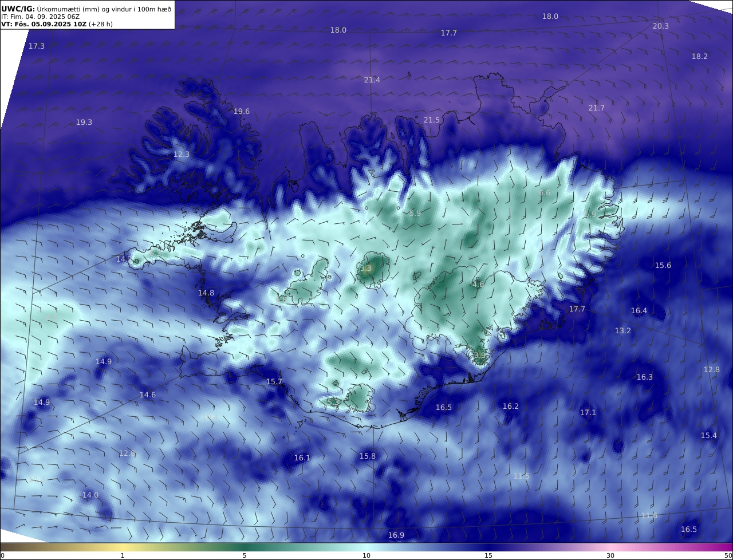Image resolution: width=733 pixels, height=560 pixels.
Task: Click the 16.1 value label
Action: tap(302, 458)
